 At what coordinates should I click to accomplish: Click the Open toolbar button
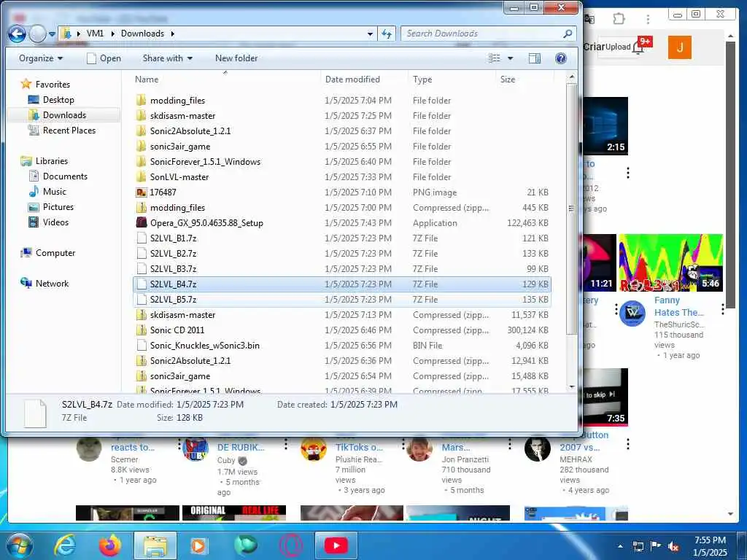(x=104, y=58)
